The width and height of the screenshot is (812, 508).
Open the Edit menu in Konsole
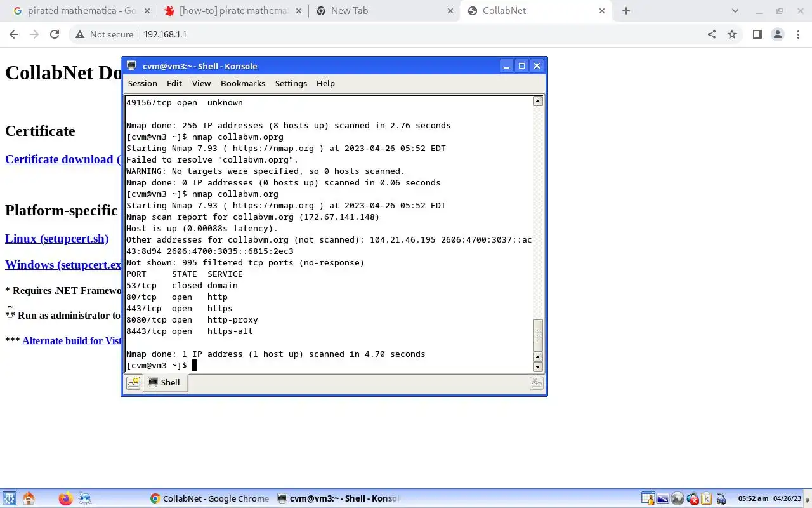[x=174, y=83]
